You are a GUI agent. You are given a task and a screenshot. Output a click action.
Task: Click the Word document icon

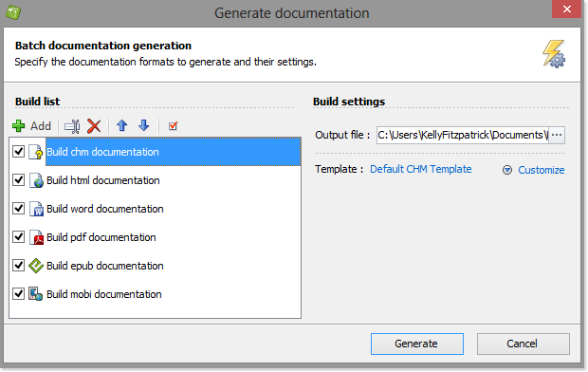point(36,209)
